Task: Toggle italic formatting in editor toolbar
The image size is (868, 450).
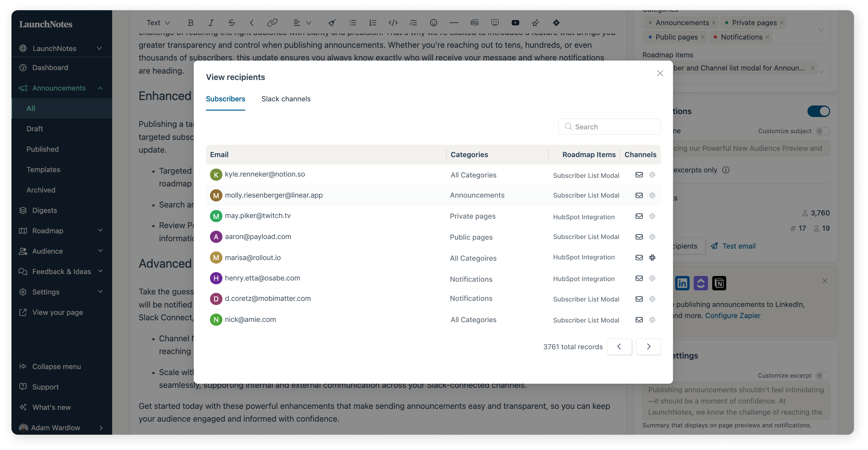Action: 211,23
